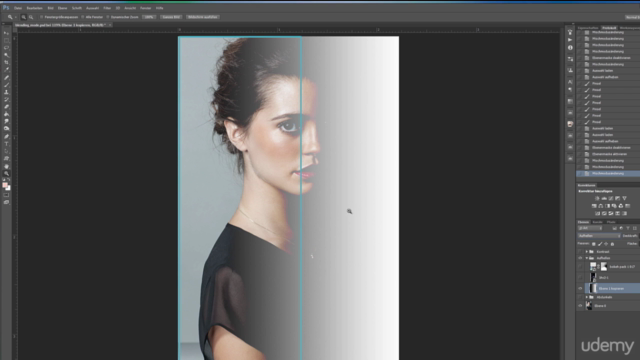Open the Filter menu

(107, 8)
